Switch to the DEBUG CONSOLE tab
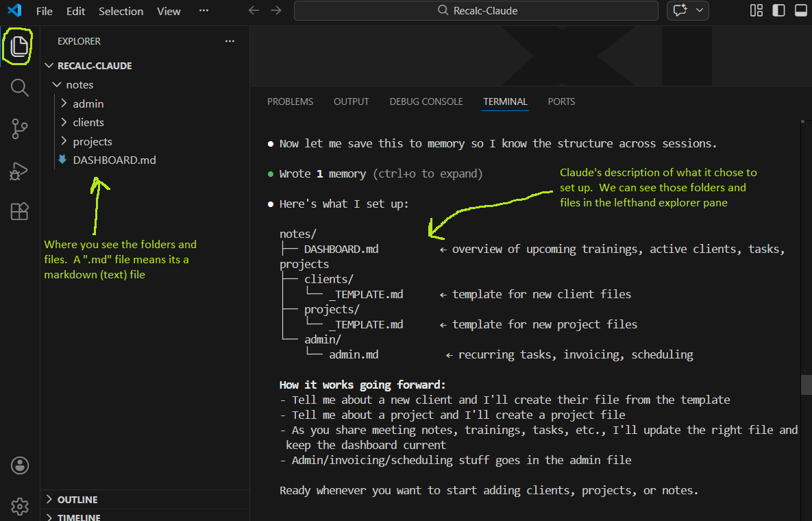Screen dimensions: 812x521 (426, 101)
